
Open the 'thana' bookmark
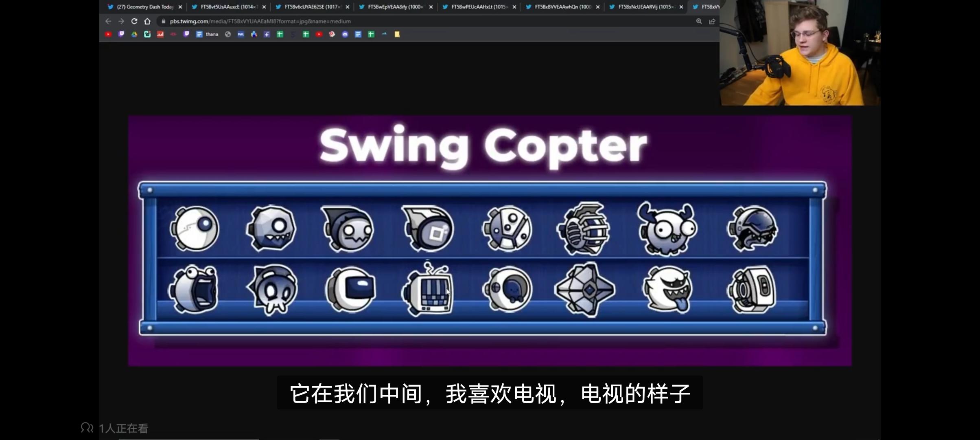coord(208,34)
